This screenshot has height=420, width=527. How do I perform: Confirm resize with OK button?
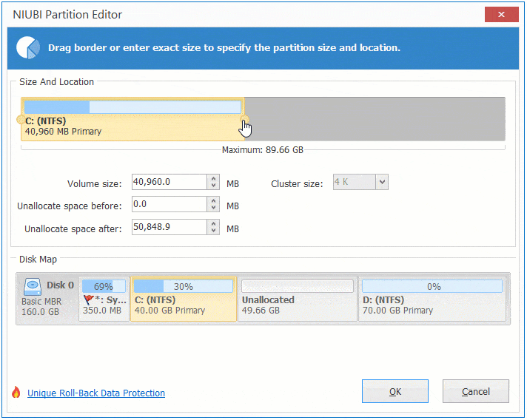[x=395, y=391]
